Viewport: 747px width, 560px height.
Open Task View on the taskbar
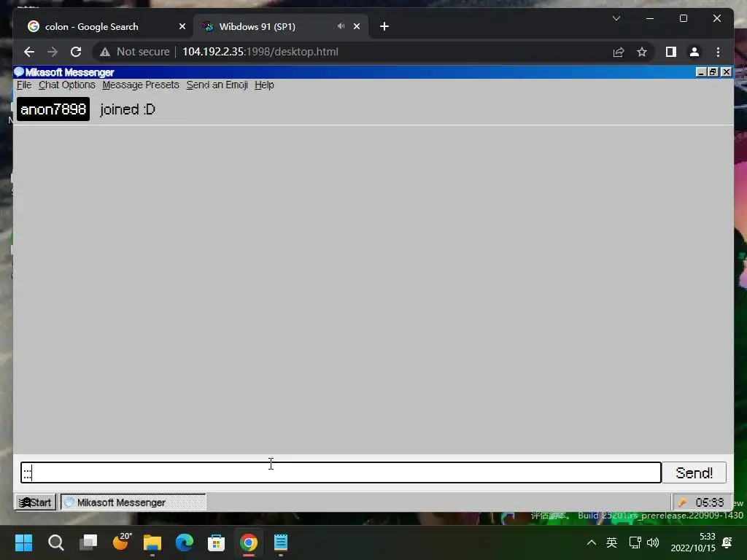pyautogui.click(x=88, y=542)
